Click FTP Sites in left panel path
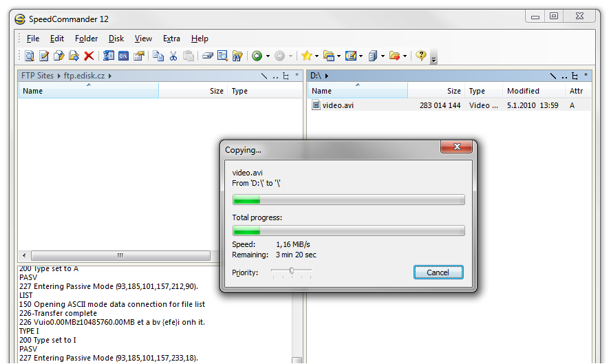Screen dimensions: 611x364 [37, 76]
